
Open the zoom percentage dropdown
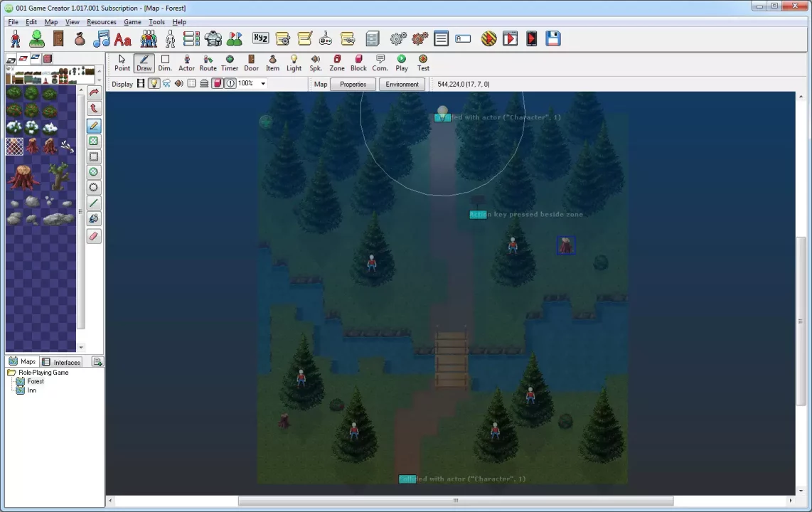point(262,83)
